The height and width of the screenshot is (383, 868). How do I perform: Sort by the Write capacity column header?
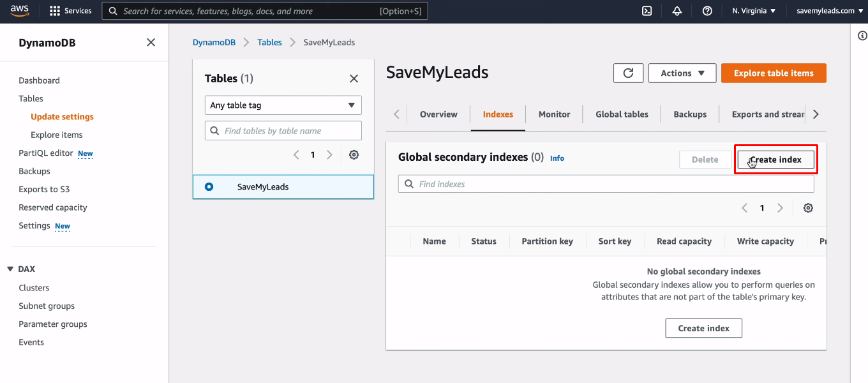765,241
